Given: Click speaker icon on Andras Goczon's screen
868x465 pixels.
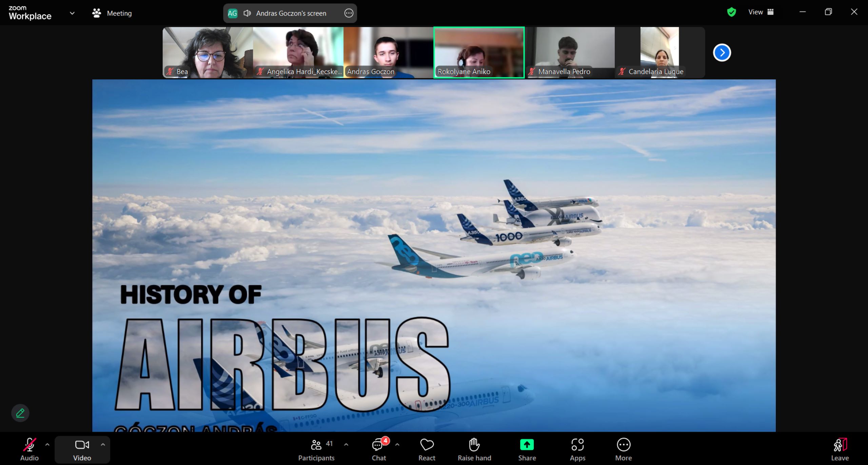Looking at the screenshot, I should click(x=247, y=13).
